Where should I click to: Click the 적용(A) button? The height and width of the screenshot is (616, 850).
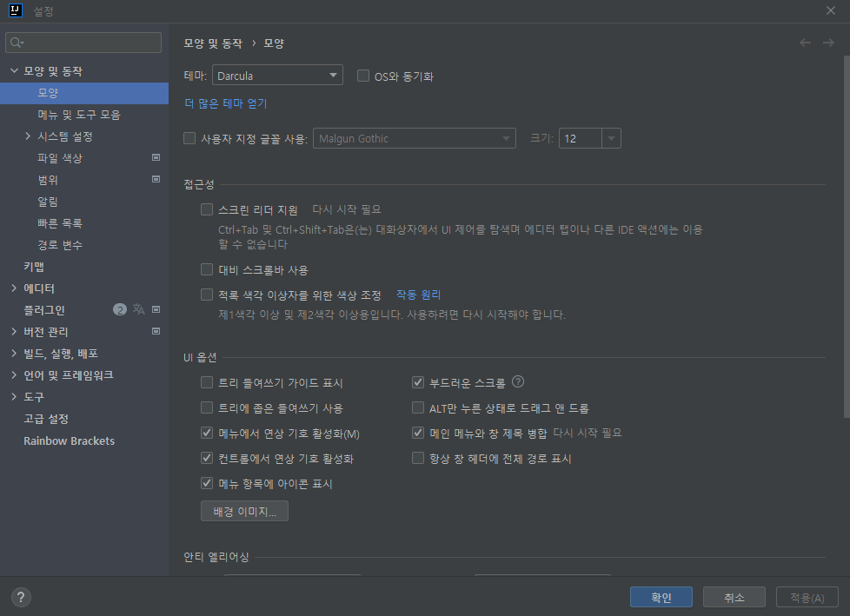pos(807,597)
